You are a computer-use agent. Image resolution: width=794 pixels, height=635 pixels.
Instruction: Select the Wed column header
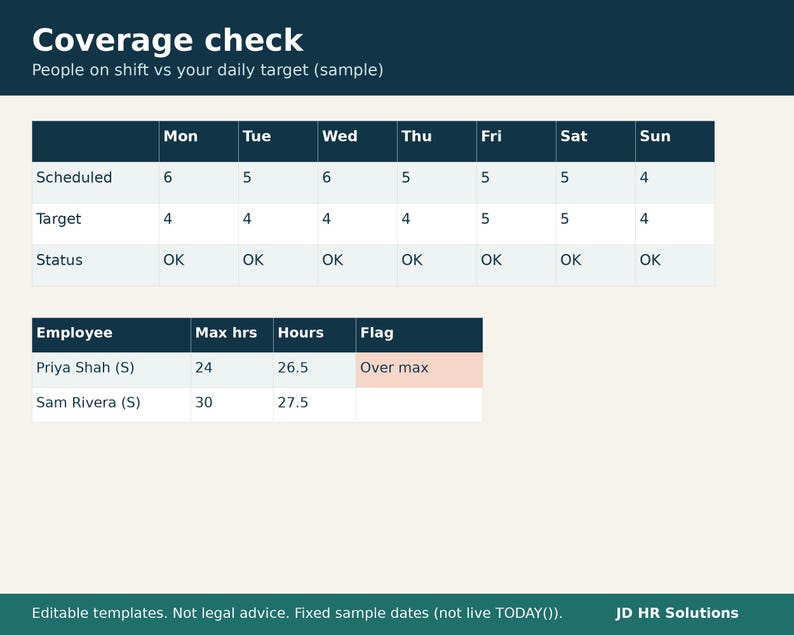(358, 141)
